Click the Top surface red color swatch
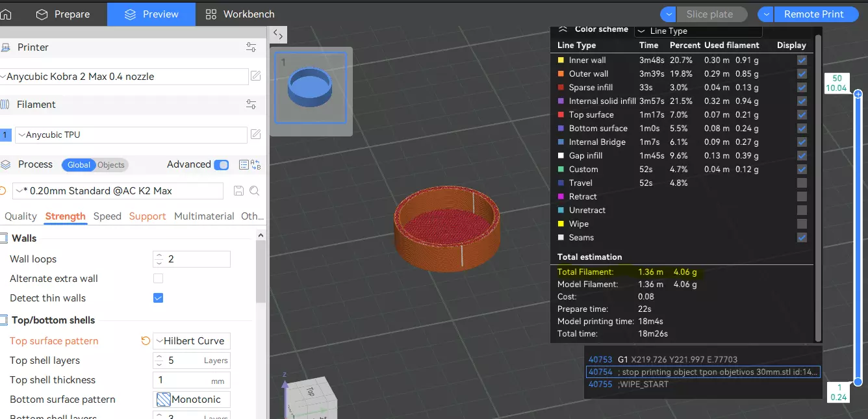 (x=561, y=114)
